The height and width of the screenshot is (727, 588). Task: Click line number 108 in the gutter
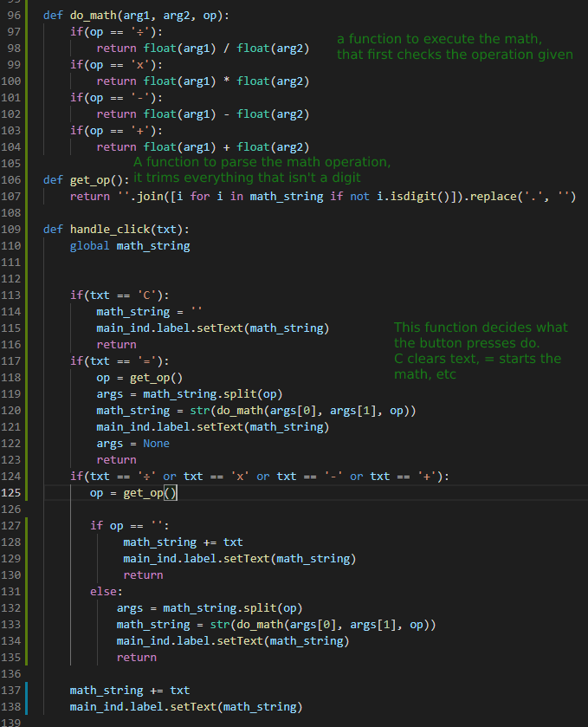click(10, 213)
